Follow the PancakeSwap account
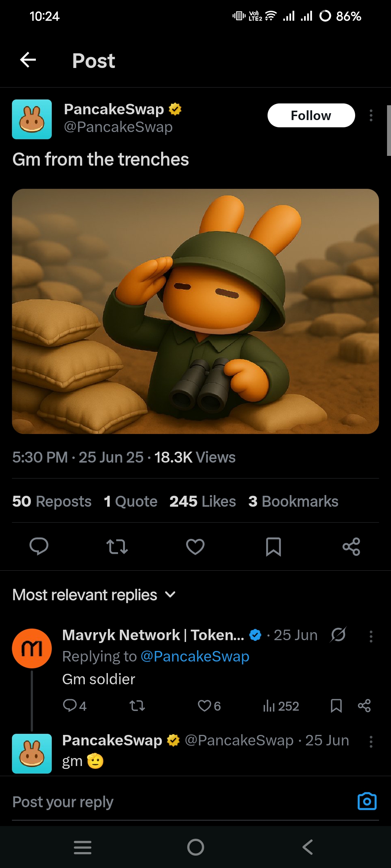Screen dimensions: 391x868 pos(311,115)
